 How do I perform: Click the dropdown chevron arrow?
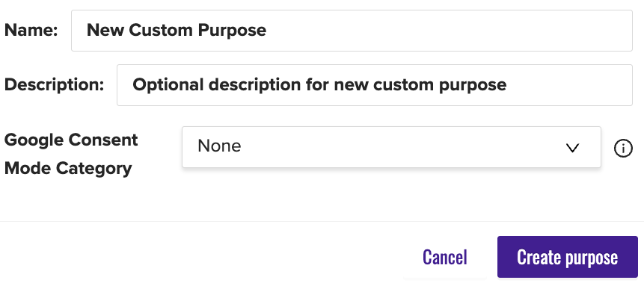[572, 148]
